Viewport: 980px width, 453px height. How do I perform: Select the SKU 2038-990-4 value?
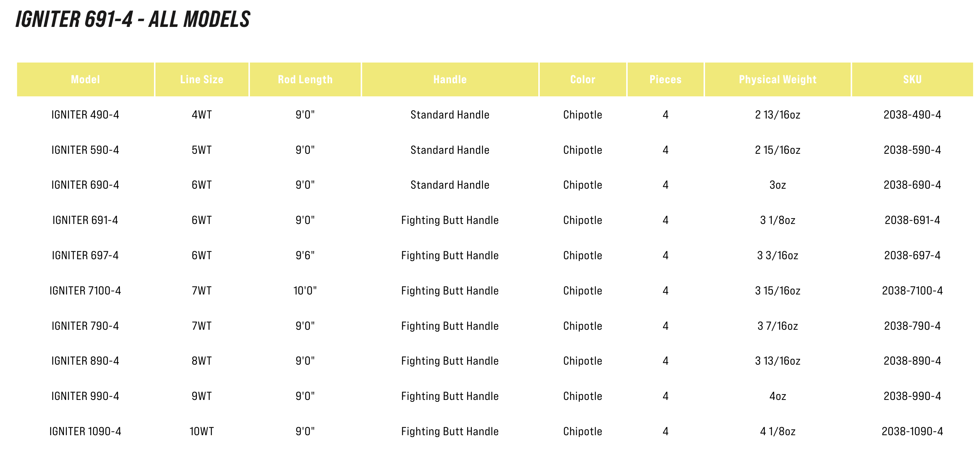912,396
